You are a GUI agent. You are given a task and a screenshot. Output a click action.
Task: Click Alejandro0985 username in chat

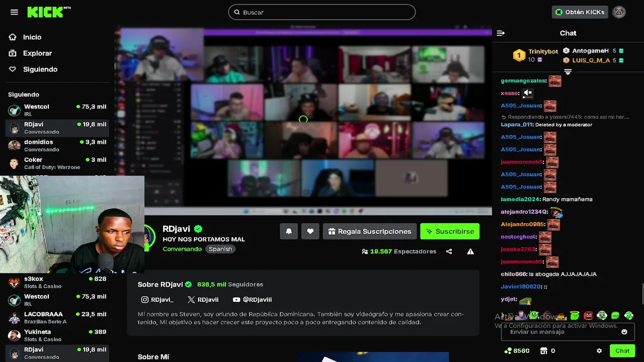pos(523,224)
